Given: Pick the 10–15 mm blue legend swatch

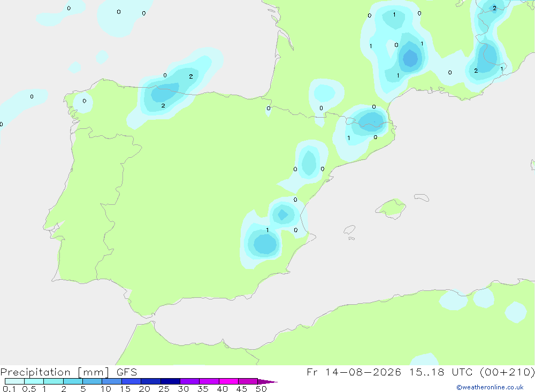Looking at the screenshot, I should coord(112,381).
